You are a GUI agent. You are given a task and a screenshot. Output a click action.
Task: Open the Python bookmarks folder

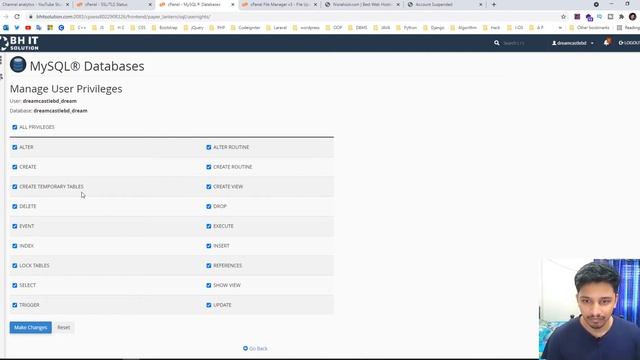pyautogui.click(x=407, y=28)
